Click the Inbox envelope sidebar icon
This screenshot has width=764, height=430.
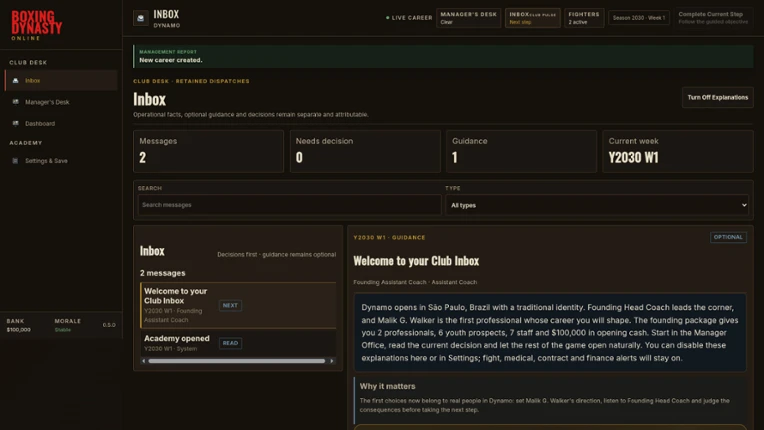16,80
